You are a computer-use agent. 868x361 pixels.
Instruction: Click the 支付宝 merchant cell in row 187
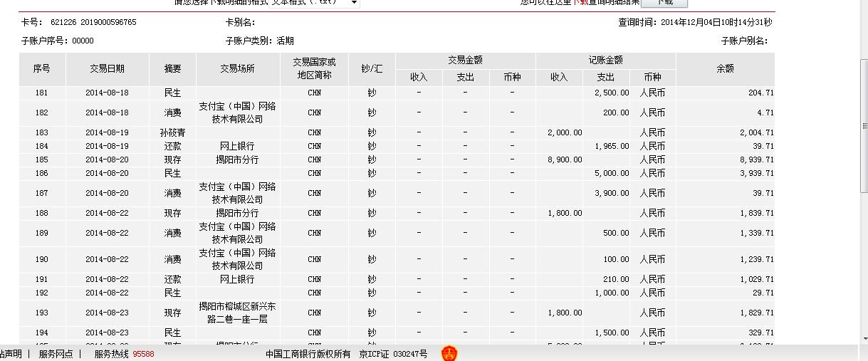coord(237,193)
